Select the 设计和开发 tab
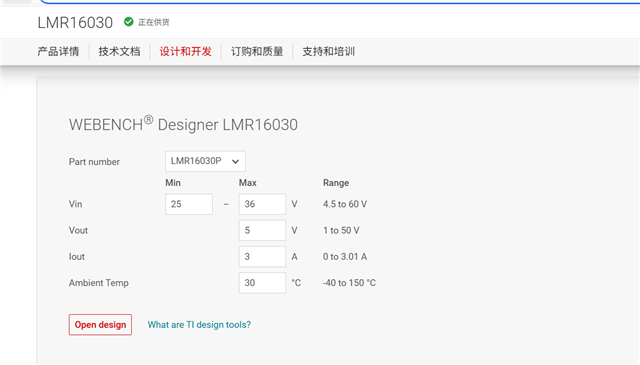This screenshot has width=640, height=365. click(x=186, y=51)
